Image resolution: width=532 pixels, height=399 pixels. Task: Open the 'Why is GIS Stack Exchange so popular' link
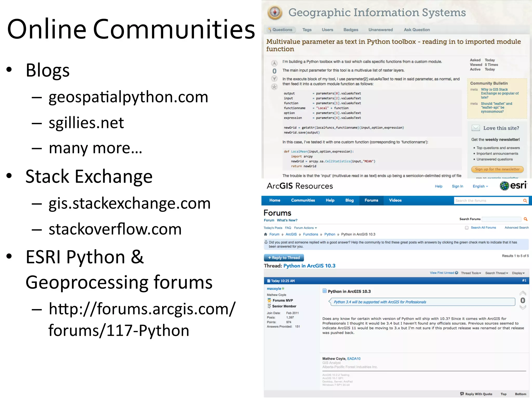click(x=499, y=93)
